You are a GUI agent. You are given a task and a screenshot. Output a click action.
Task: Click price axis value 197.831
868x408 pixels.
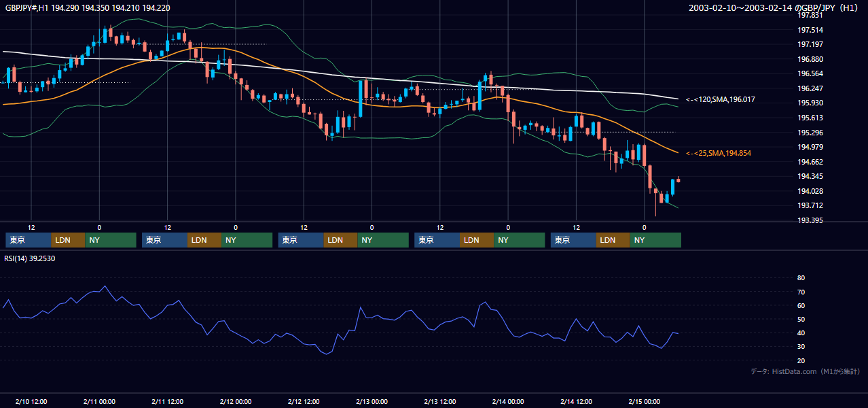tap(810, 15)
